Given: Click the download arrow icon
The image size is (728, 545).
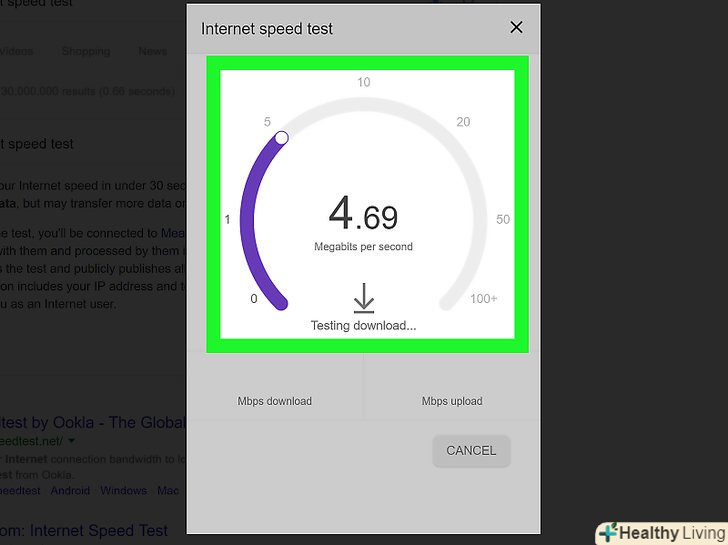Looking at the screenshot, I should (364, 298).
